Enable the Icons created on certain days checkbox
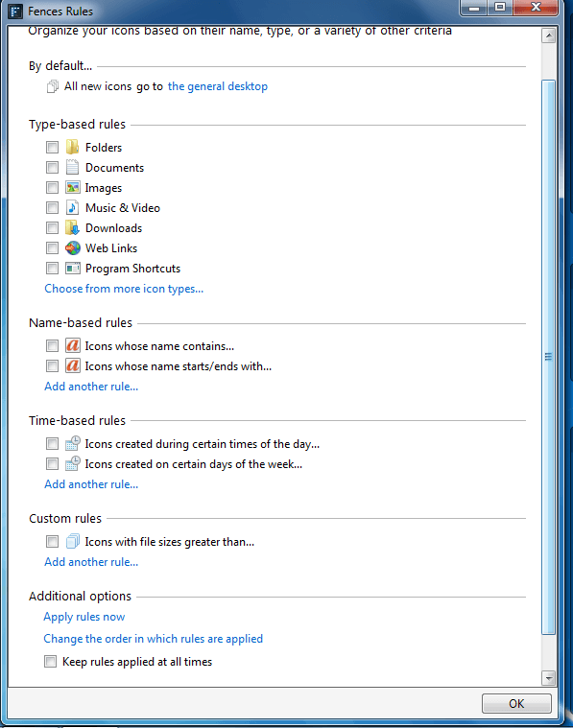573x728 pixels. (x=52, y=464)
